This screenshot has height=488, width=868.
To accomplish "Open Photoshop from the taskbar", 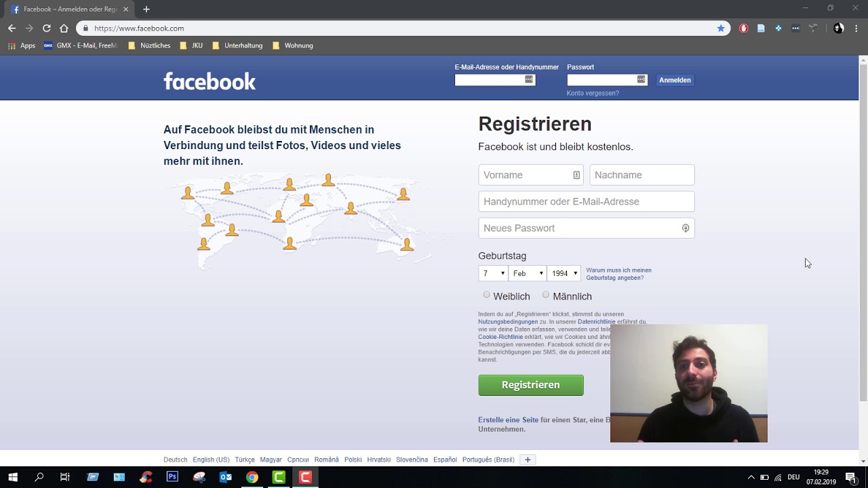I will click(x=172, y=477).
